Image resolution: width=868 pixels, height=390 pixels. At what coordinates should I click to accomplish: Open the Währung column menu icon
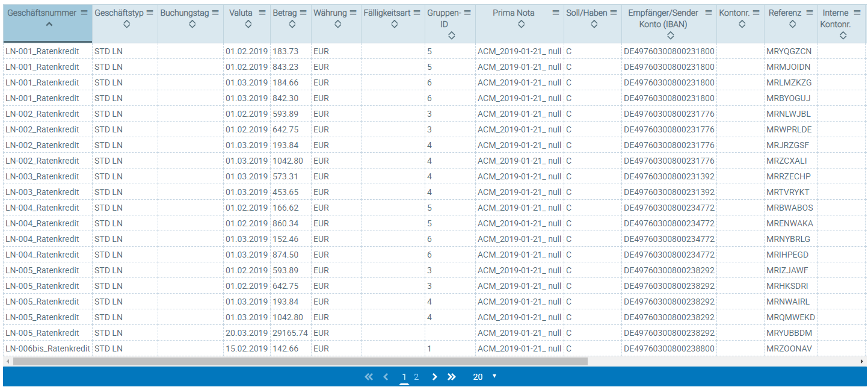pyautogui.click(x=353, y=13)
